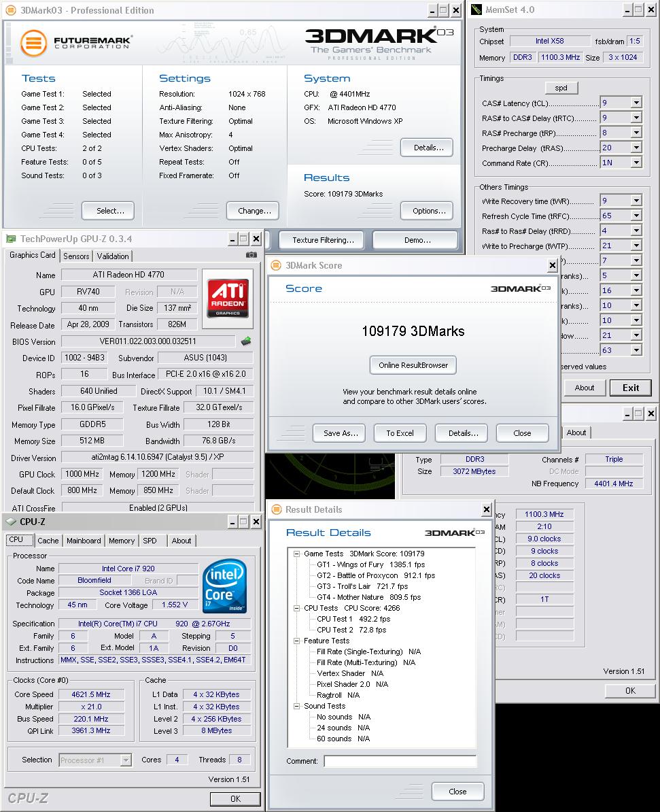Collapse the Feature Tests tree node
The height and width of the screenshot is (812, 660).
coord(296,641)
